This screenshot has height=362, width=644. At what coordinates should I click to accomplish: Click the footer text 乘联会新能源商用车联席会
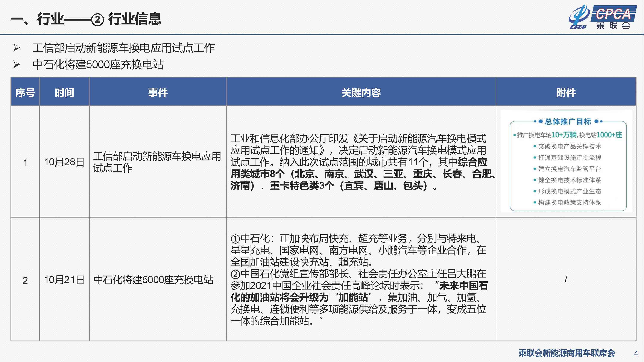point(567,353)
